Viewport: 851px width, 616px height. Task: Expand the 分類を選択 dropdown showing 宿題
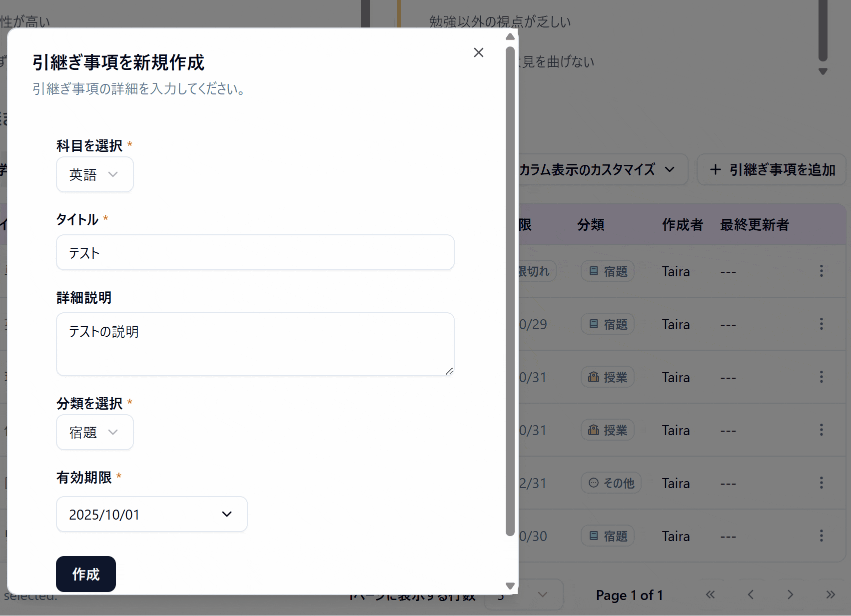[x=95, y=432]
